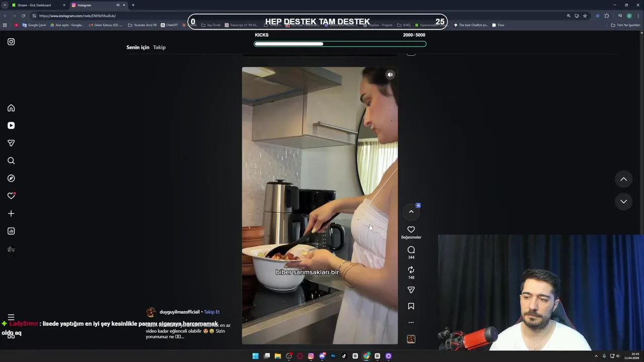Viewport: 644px width, 362px height.
Task: Open Instagram home via logo icon
Action: [x=11, y=42]
